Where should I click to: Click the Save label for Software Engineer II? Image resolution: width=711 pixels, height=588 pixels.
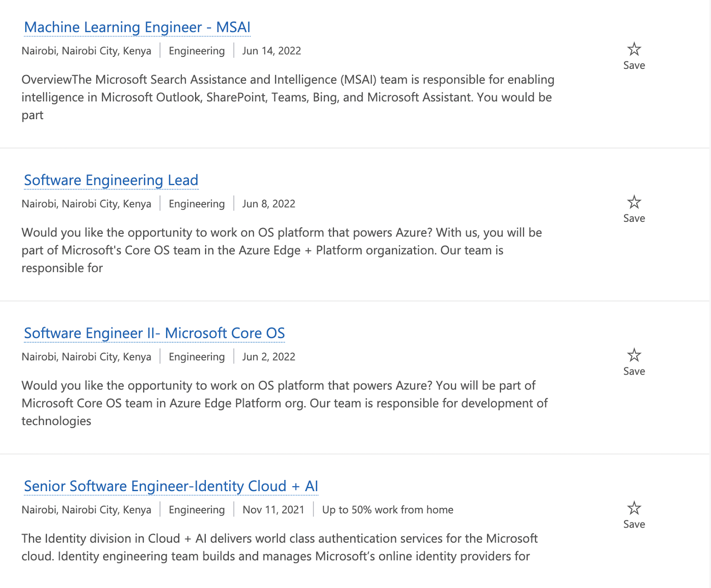coord(634,371)
